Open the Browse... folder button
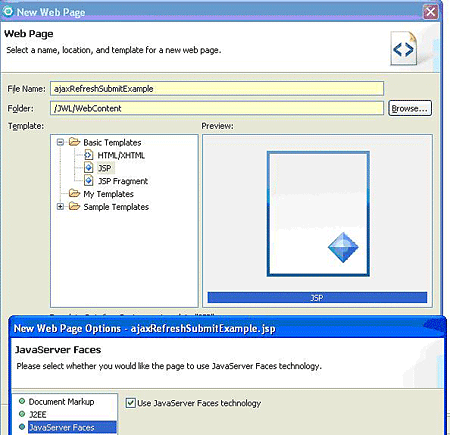Screen dimensions: 450x435 (410, 108)
